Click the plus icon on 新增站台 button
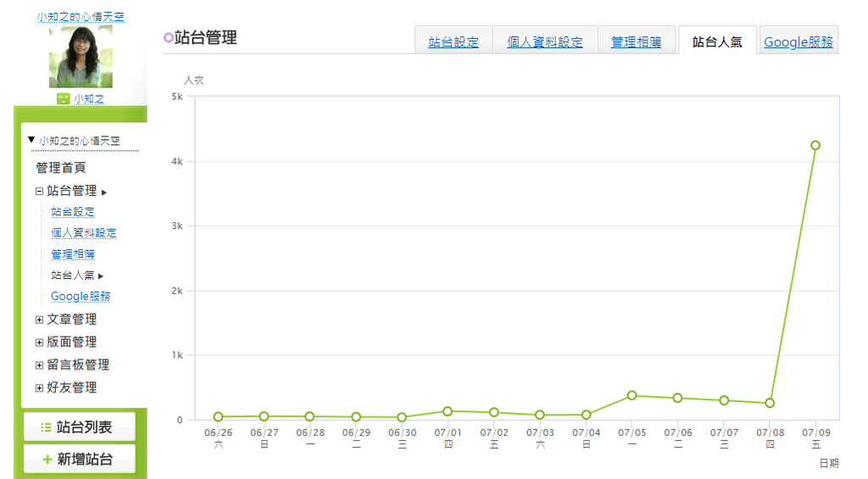This screenshot has height=479, width=868. click(x=47, y=460)
